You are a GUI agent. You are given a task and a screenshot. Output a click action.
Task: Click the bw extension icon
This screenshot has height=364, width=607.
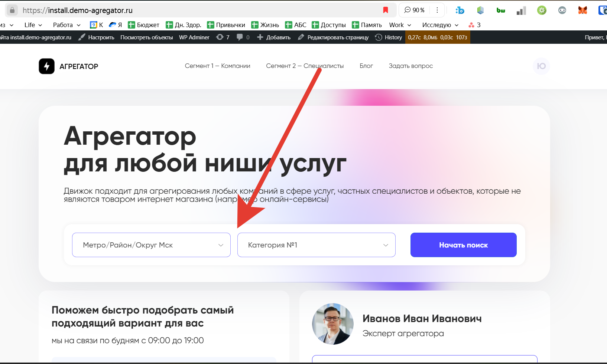(x=501, y=10)
